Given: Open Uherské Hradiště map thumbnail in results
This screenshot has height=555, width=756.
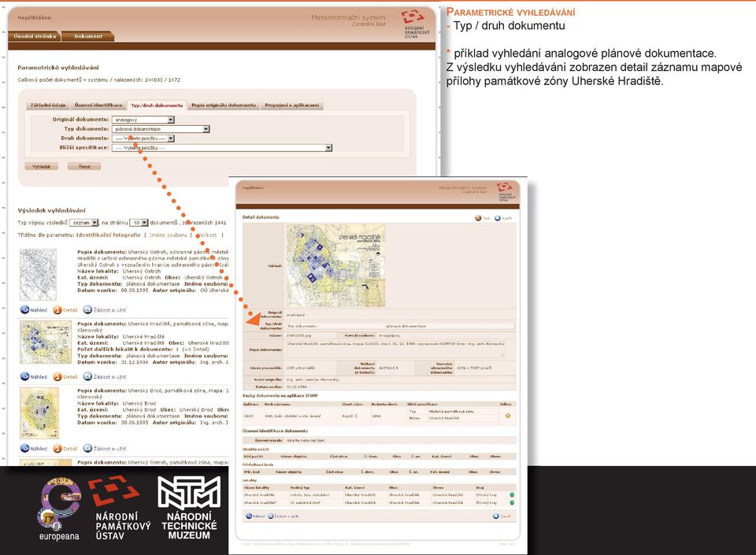Looking at the screenshot, I should click(x=46, y=342).
